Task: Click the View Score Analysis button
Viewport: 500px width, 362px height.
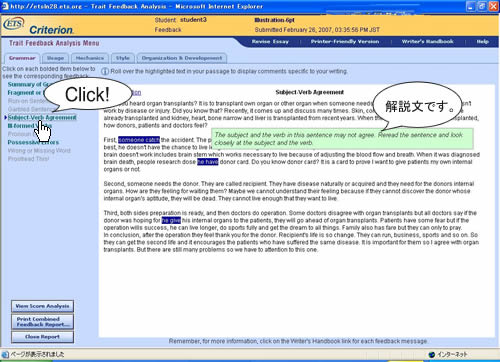Action: pyautogui.click(x=42, y=306)
